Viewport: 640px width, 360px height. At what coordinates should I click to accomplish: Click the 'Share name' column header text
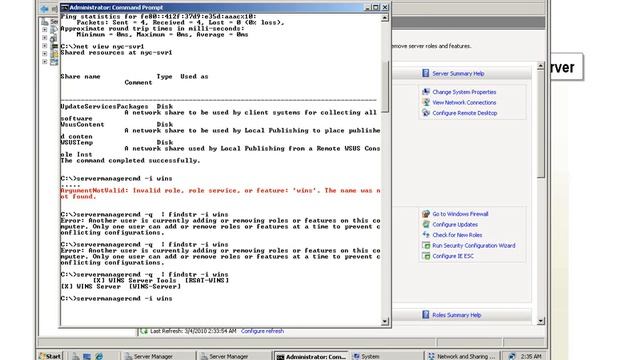coord(80,76)
